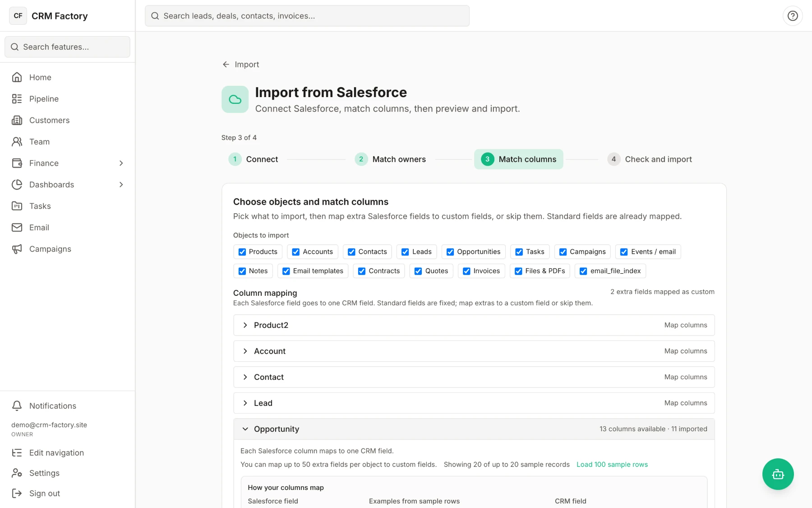Viewport: 812px width, 508px height.
Task: Click the back arrow beside Import
Action: click(226, 65)
